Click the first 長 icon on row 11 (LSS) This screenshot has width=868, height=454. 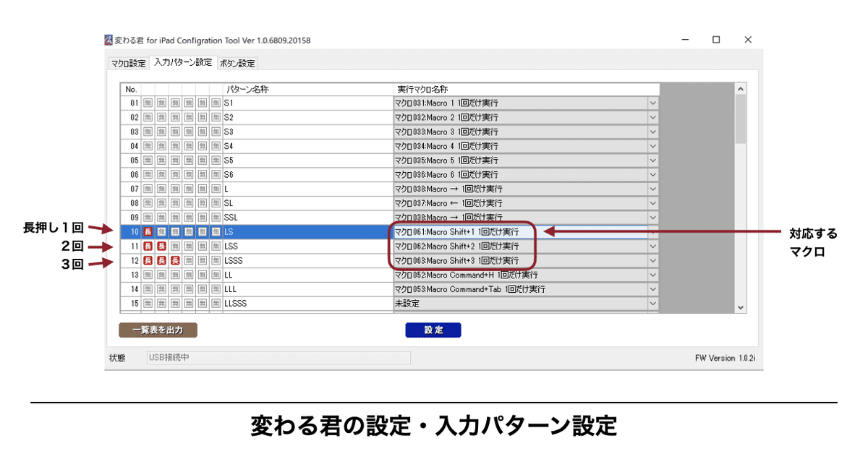[146, 246]
